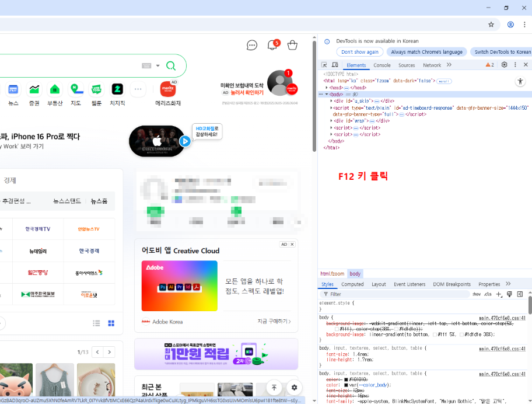Click the new style rule plus icon

coord(499,294)
